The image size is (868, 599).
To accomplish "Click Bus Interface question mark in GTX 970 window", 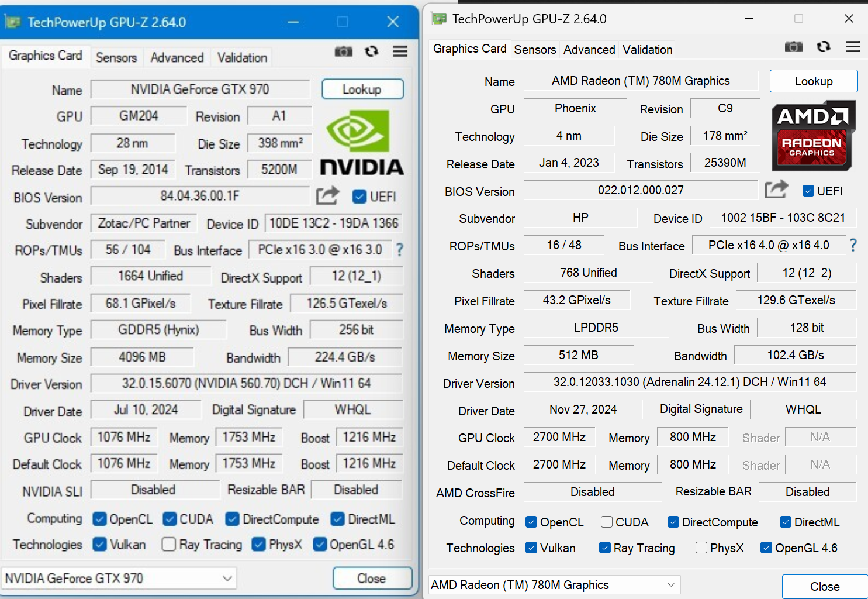I will click(400, 250).
